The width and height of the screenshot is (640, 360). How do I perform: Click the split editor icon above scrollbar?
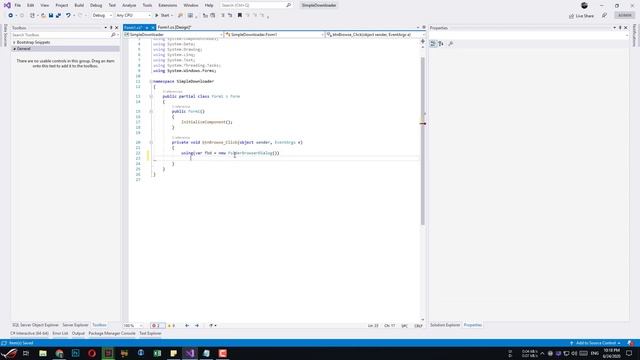422,41
